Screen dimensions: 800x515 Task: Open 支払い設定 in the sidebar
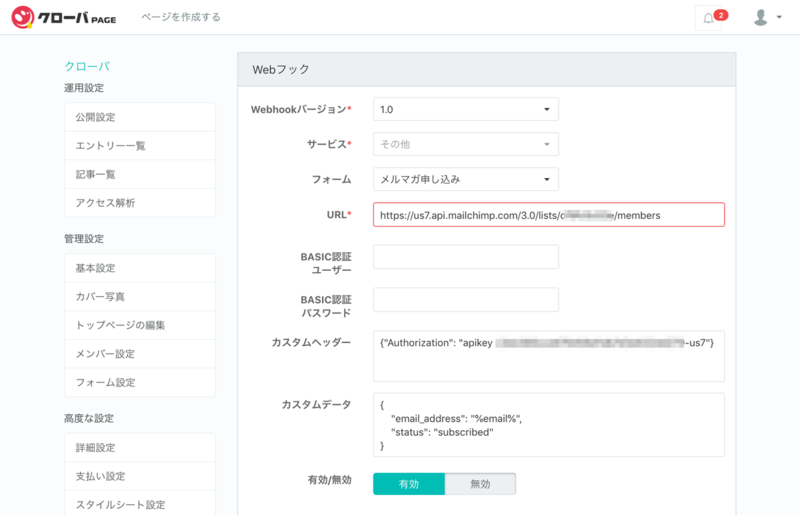[x=140, y=476]
